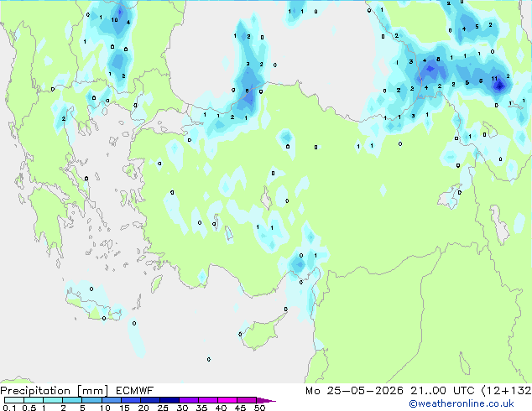Select the 'ECMWF' model label
The width and height of the screenshot is (532, 411).
135,391
